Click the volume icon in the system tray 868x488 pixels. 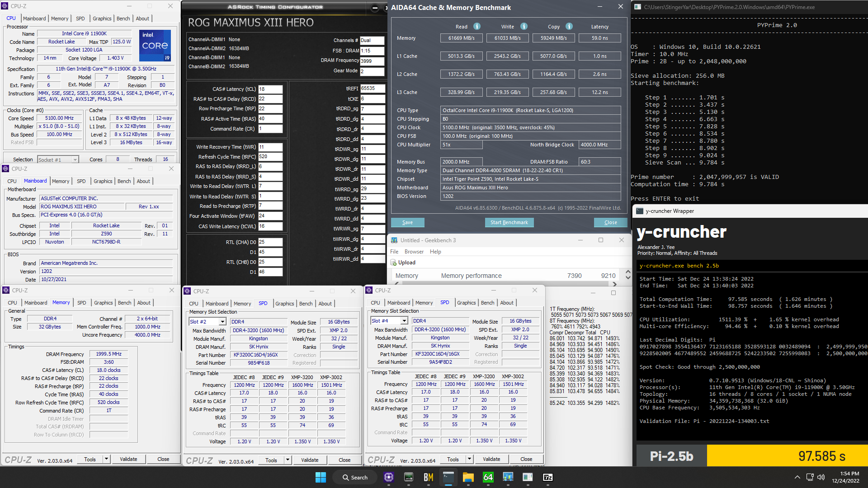pos(821,477)
